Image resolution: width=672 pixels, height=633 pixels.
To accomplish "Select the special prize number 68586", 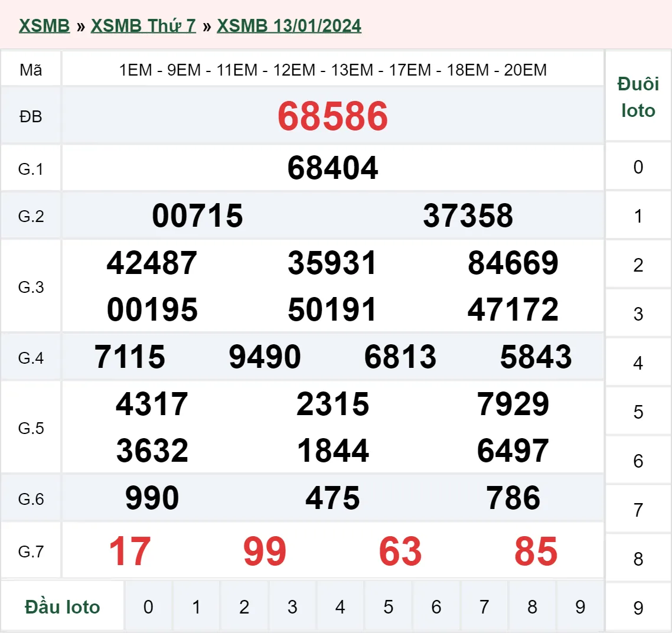I will click(x=334, y=116).
